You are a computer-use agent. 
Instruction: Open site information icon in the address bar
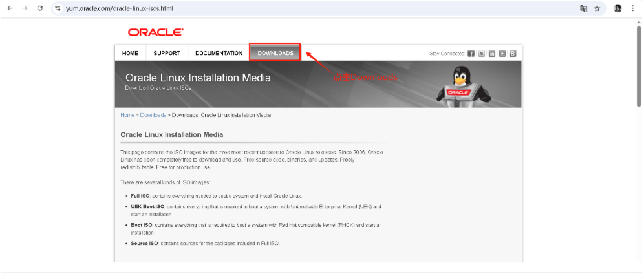pyautogui.click(x=58, y=8)
